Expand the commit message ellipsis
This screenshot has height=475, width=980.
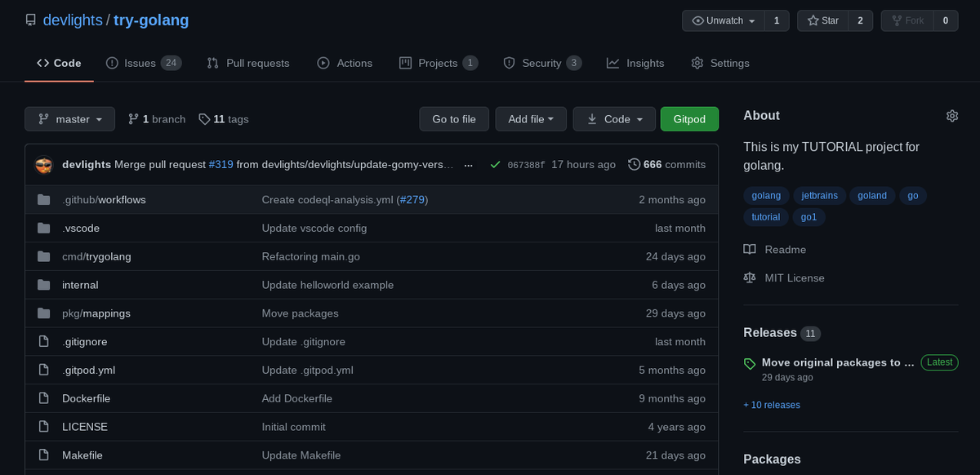468,165
